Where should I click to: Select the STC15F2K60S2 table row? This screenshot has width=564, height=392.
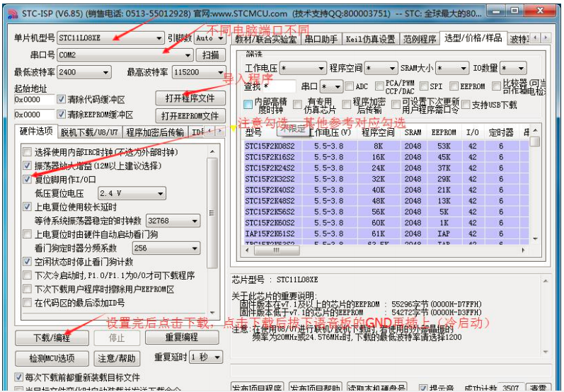point(386,223)
